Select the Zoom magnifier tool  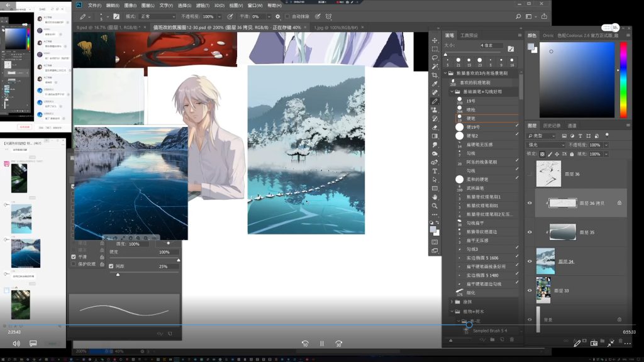pos(435,206)
